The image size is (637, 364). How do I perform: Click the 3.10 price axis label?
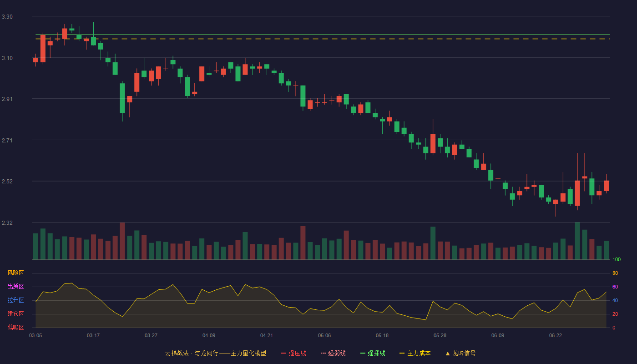click(7, 58)
